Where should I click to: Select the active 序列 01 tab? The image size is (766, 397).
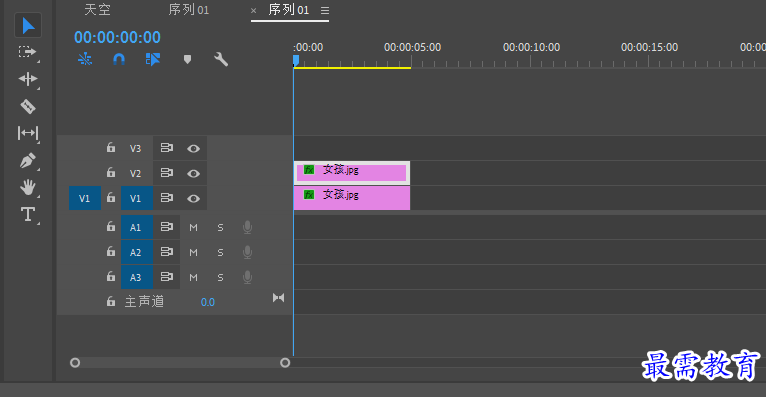(x=289, y=10)
